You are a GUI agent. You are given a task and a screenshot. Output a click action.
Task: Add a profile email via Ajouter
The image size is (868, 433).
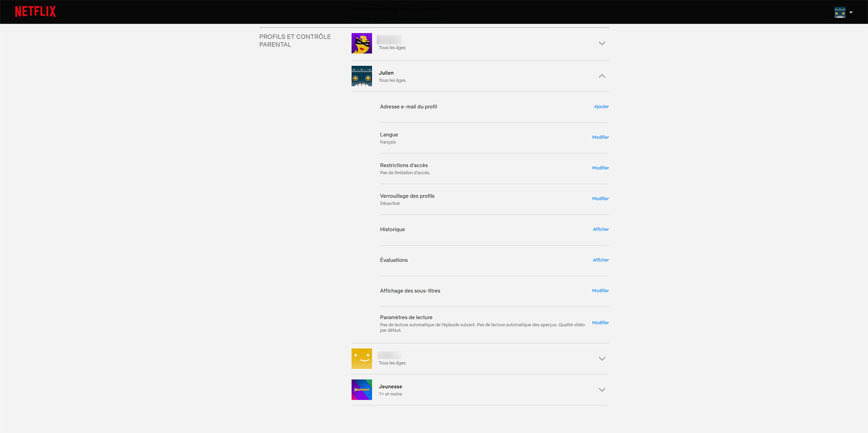(x=601, y=107)
